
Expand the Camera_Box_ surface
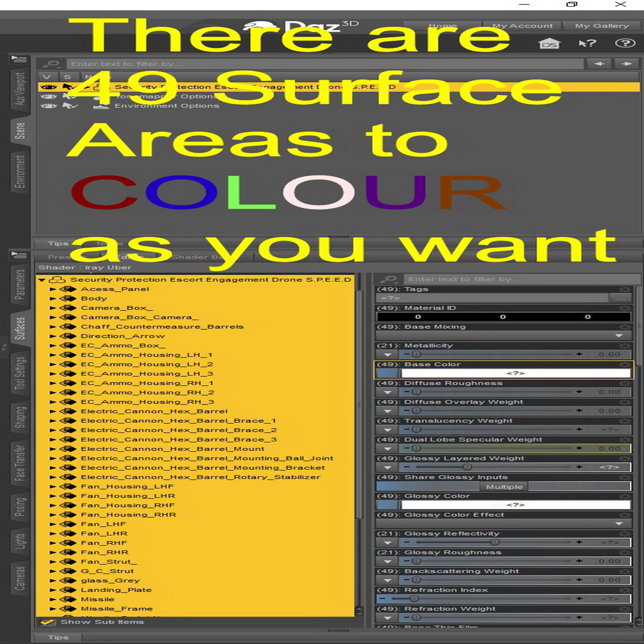[x=52, y=308]
